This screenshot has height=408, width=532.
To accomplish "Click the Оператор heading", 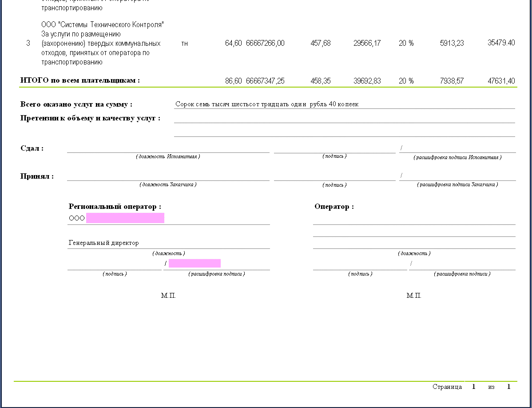I will pyautogui.click(x=334, y=207).
